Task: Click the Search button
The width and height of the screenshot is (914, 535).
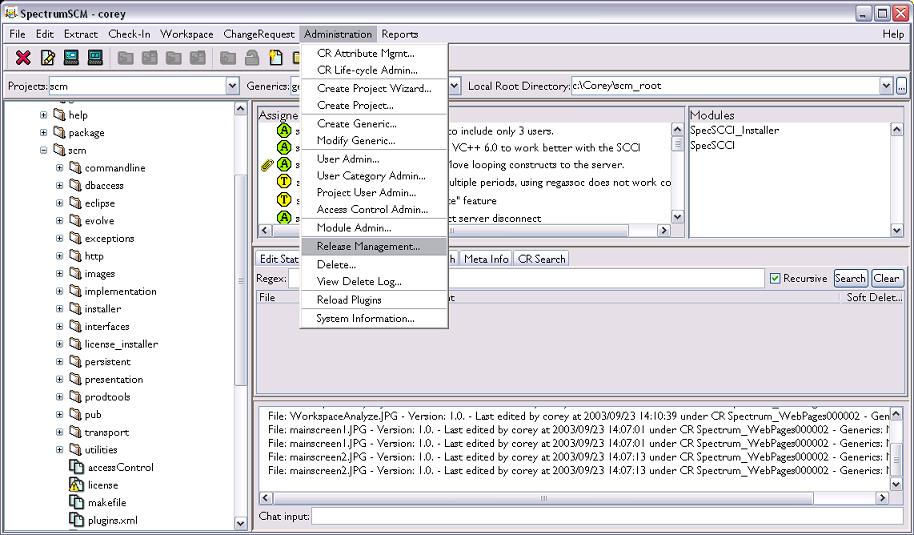Action: (850, 279)
